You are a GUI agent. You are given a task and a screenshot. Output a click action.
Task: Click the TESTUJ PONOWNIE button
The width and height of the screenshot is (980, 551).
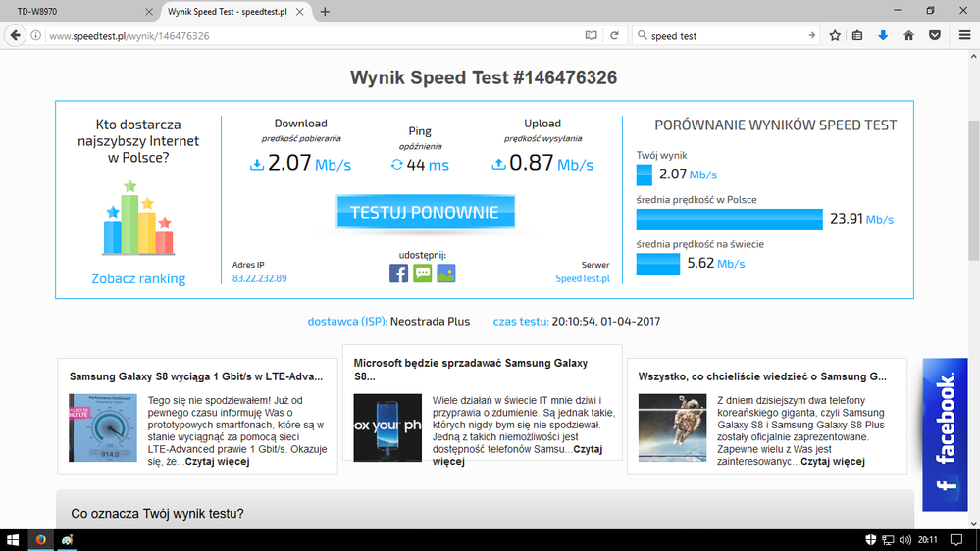pyautogui.click(x=425, y=213)
